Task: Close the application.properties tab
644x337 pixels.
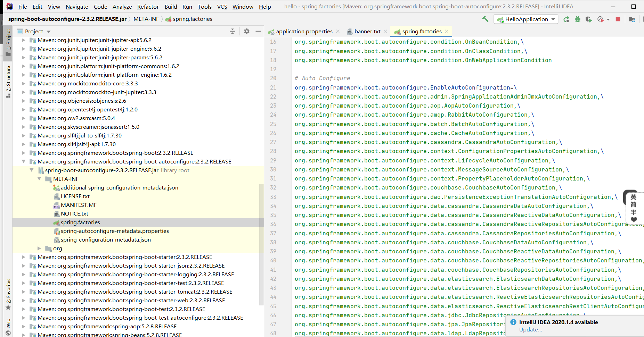Action: click(x=338, y=31)
